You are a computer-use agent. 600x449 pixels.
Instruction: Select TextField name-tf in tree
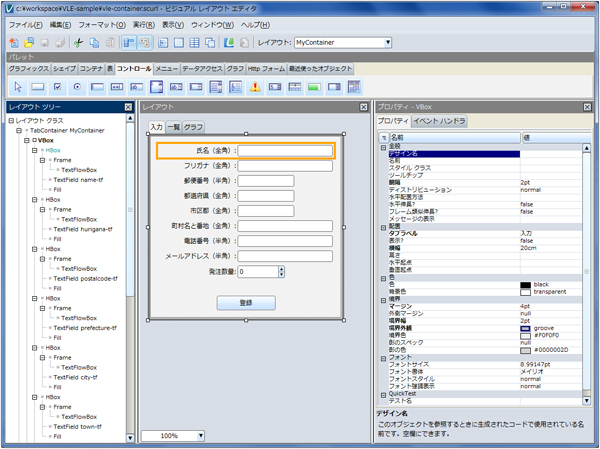78,180
